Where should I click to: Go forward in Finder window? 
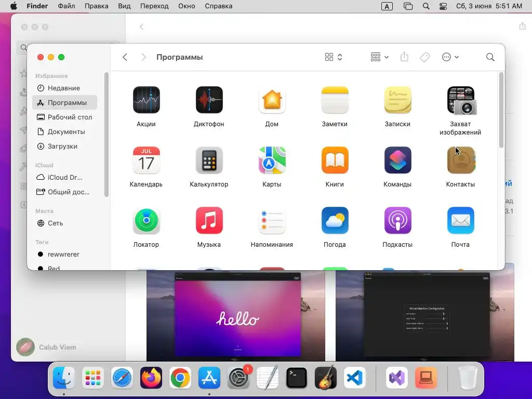click(x=143, y=57)
